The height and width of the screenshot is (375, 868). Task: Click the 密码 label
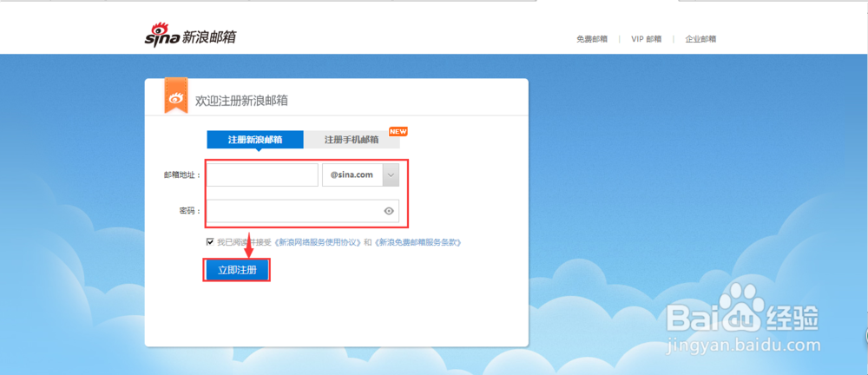pos(189,212)
